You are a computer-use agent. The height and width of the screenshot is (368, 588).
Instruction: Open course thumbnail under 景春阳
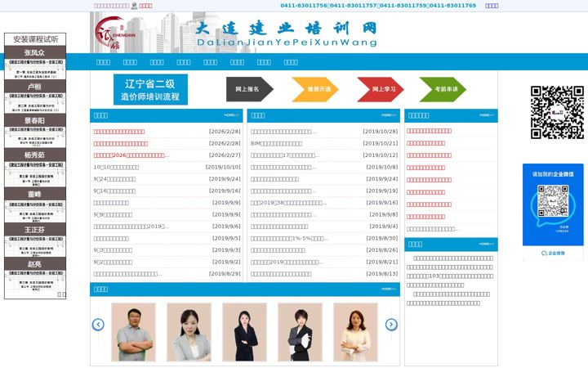pyautogui.click(x=35, y=137)
